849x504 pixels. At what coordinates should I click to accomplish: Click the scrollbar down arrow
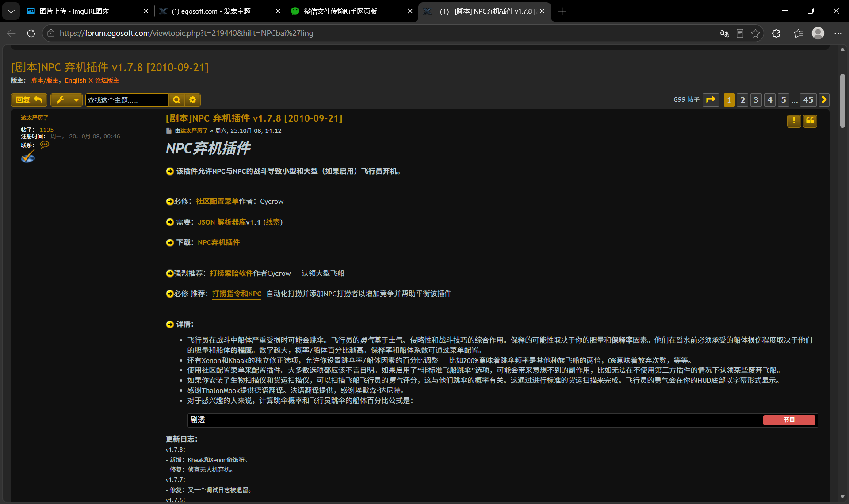click(x=842, y=497)
